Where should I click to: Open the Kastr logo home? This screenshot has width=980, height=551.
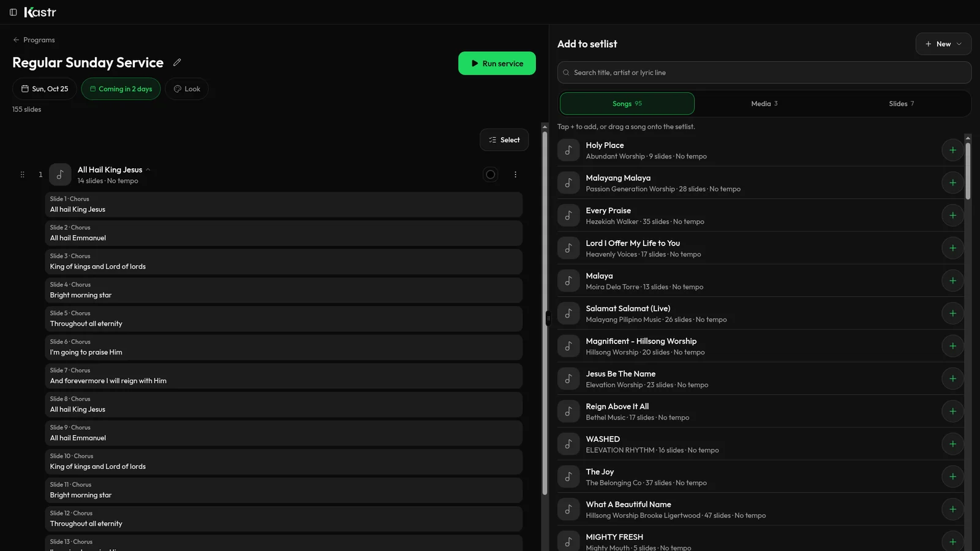coord(40,12)
